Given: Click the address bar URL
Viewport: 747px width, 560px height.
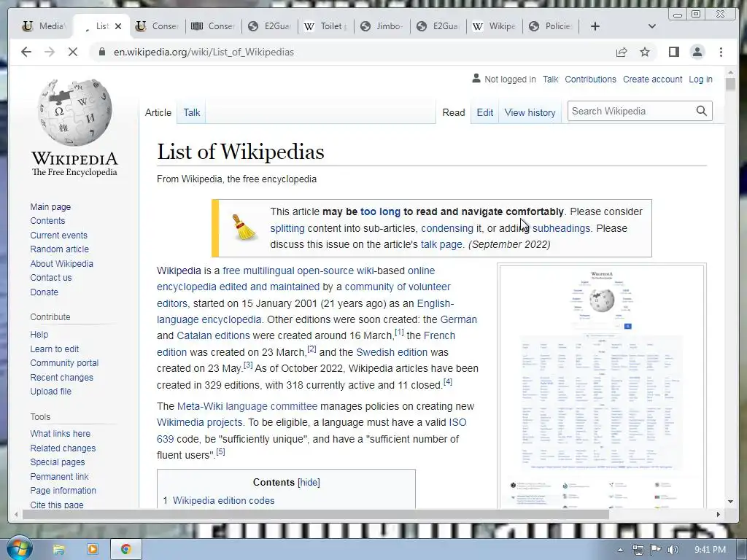Looking at the screenshot, I should click(x=204, y=52).
